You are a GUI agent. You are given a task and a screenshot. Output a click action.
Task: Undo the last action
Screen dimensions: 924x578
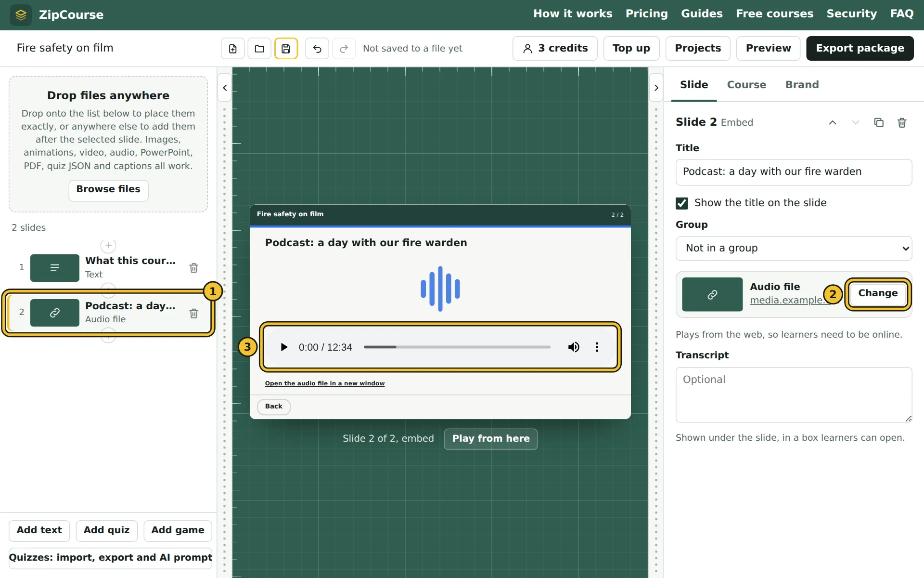pyautogui.click(x=317, y=49)
